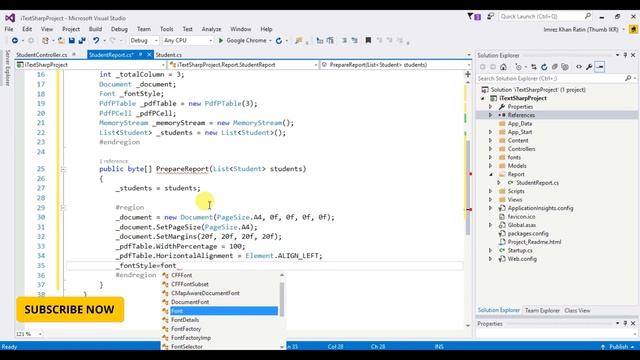Click the Home icon in Solution Explorer

(x=503, y=67)
